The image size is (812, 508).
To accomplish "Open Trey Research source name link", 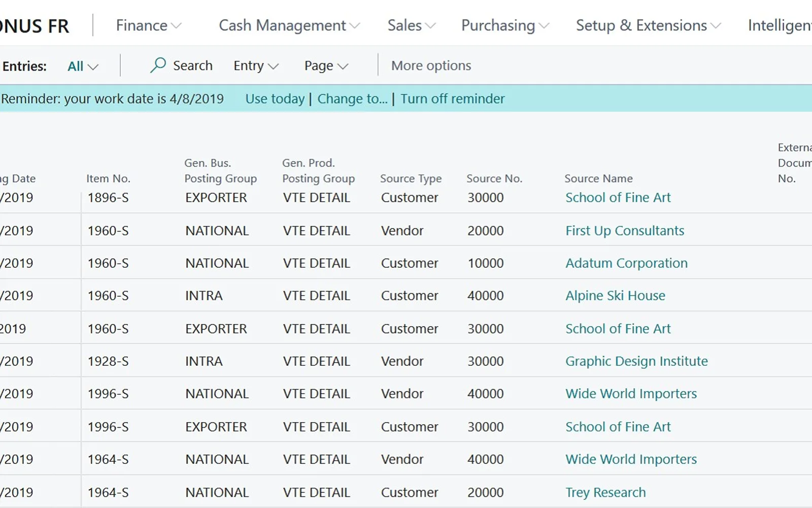I will tap(605, 492).
